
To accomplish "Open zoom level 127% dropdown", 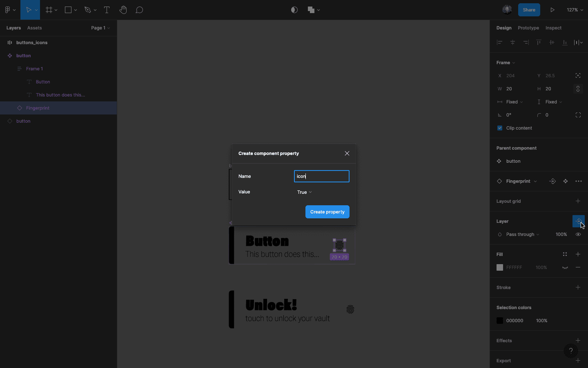I will coord(575,10).
